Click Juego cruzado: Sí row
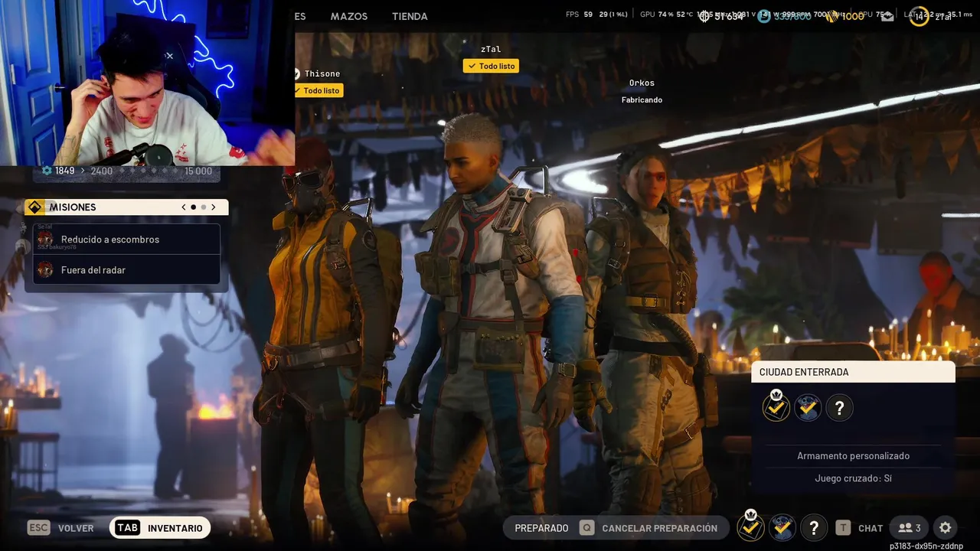Image resolution: width=980 pixels, height=551 pixels. coord(854,478)
